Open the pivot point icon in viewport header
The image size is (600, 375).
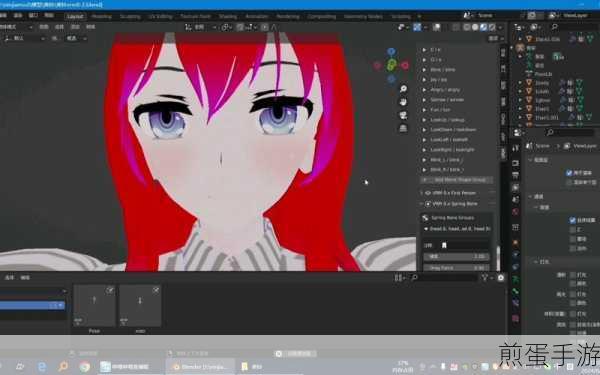point(226,27)
